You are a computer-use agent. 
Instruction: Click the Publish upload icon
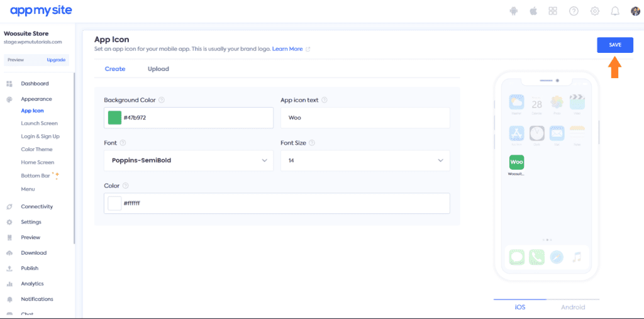9,269
